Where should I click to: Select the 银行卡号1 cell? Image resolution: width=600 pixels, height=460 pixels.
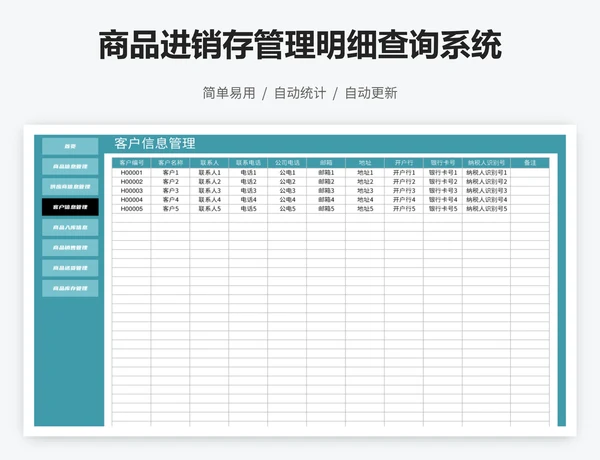pyautogui.click(x=443, y=173)
